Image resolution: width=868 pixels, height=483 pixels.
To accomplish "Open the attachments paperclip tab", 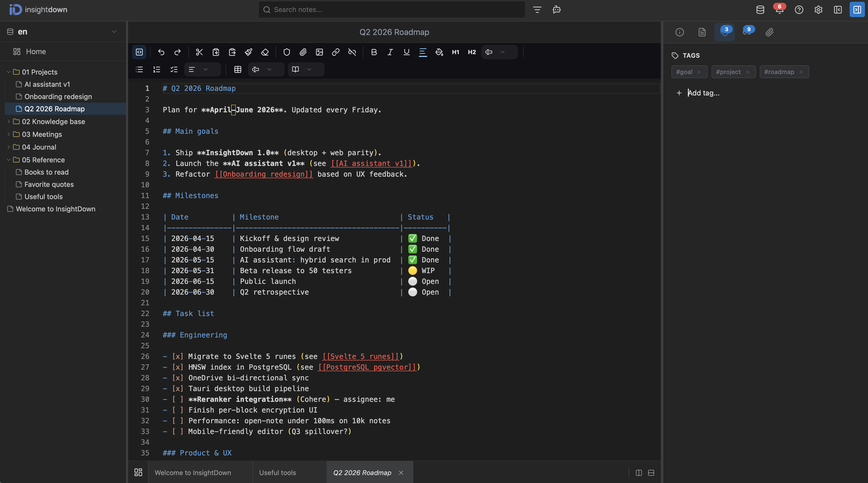I will (x=769, y=32).
